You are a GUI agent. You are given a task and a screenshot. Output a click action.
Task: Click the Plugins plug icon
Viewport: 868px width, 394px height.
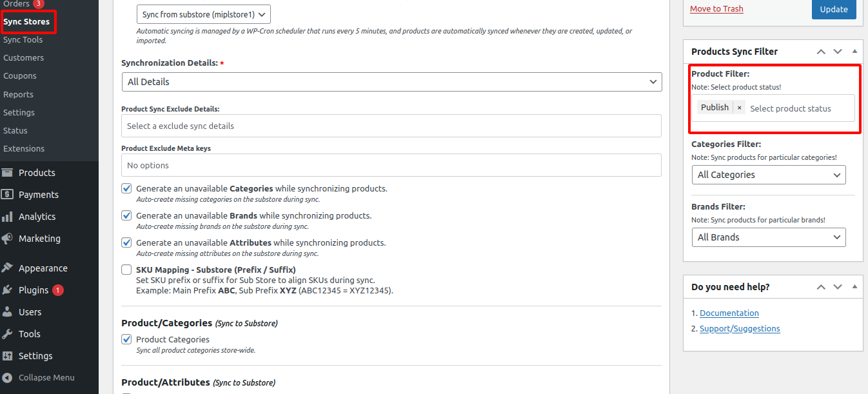(x=8, y=290)
